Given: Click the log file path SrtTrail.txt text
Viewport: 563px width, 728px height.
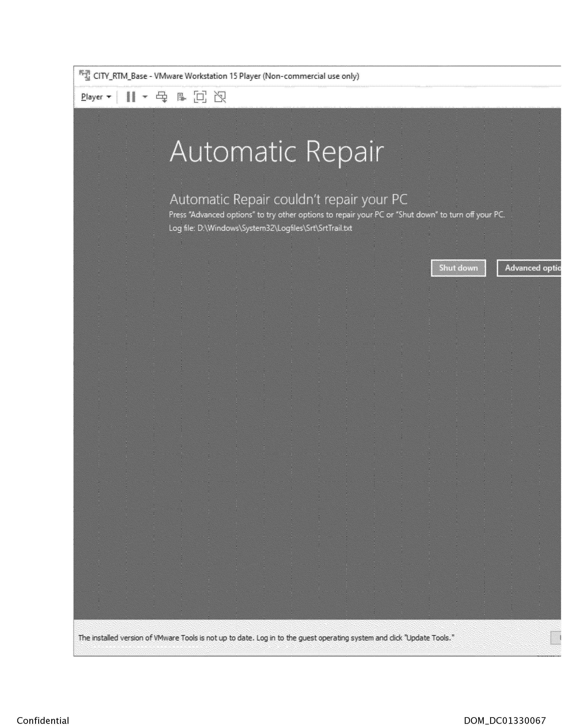Looking at the screenshot, I should (261, 228).
